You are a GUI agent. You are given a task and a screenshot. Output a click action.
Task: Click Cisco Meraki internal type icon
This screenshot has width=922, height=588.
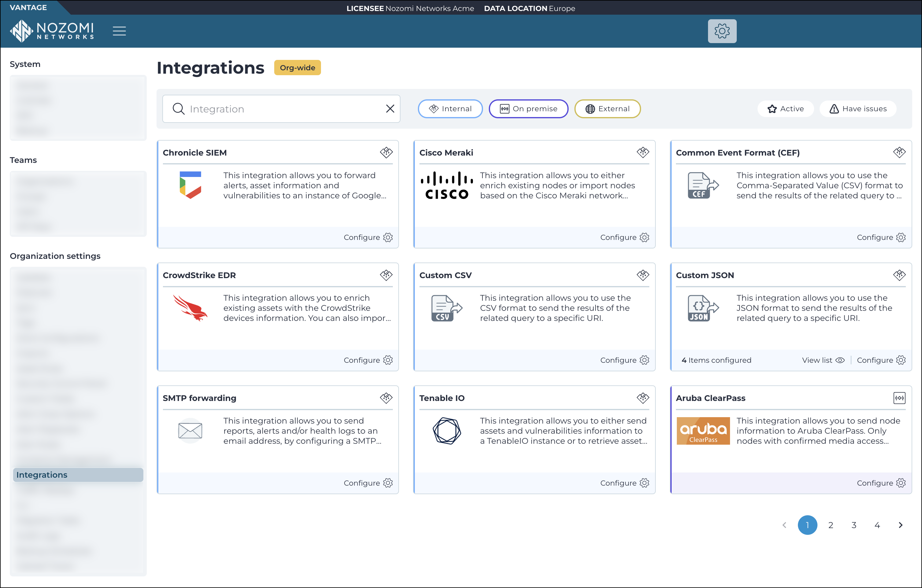coord(643,153)
